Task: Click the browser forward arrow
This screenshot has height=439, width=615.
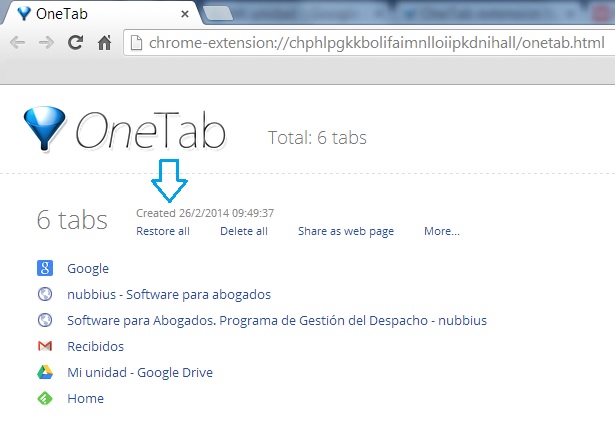Action: 46,42
